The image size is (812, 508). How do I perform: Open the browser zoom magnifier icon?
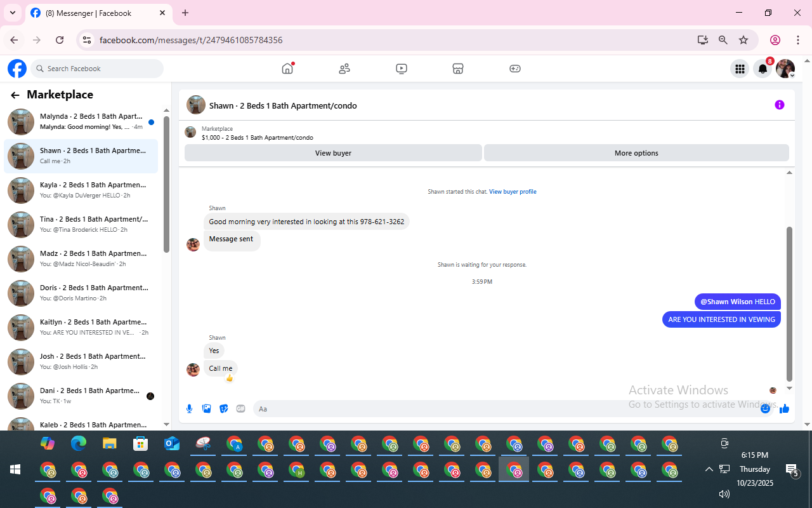[x=723, y=40]
